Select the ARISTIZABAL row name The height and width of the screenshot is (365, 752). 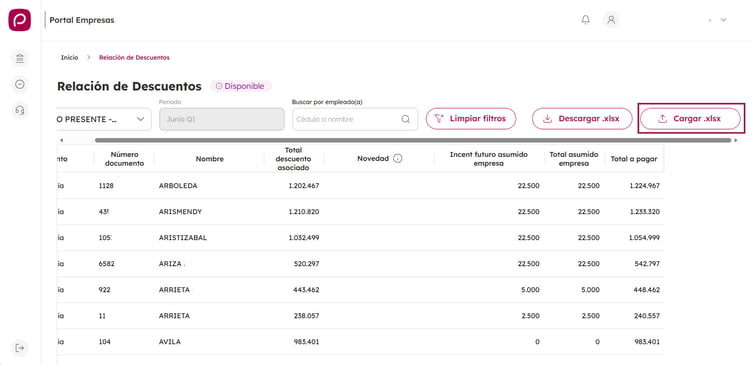(183, 237)
